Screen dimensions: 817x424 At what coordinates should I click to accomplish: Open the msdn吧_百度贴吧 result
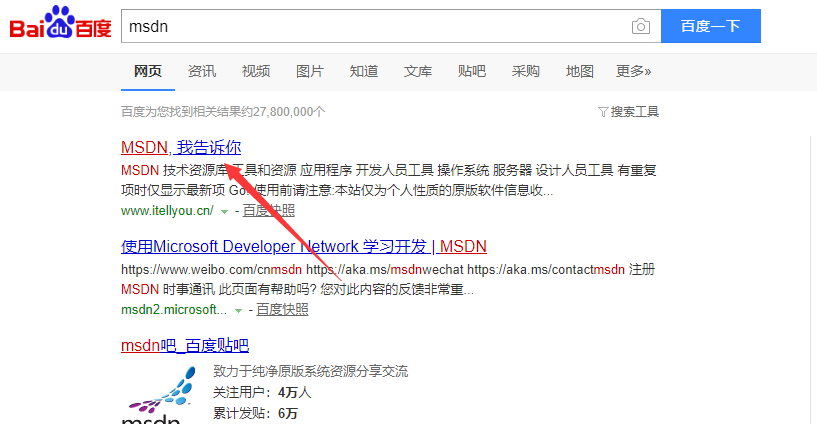click(x=185, y=345)
